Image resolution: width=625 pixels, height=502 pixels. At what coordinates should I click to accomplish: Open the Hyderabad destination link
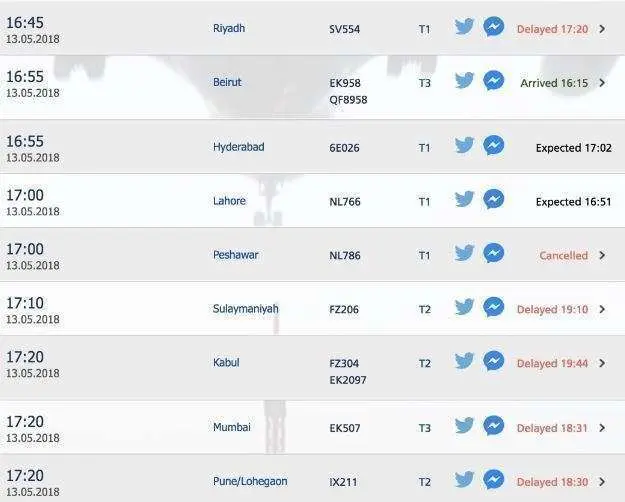238,147
